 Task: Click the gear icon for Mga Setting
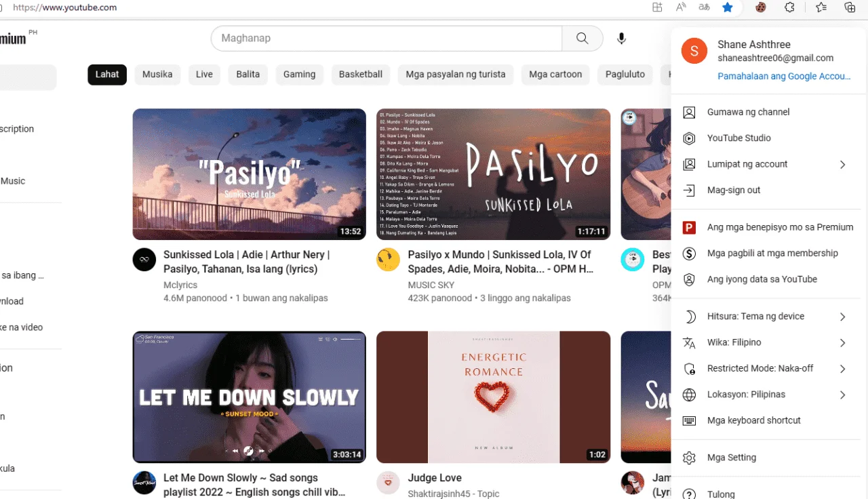(689, 458)
